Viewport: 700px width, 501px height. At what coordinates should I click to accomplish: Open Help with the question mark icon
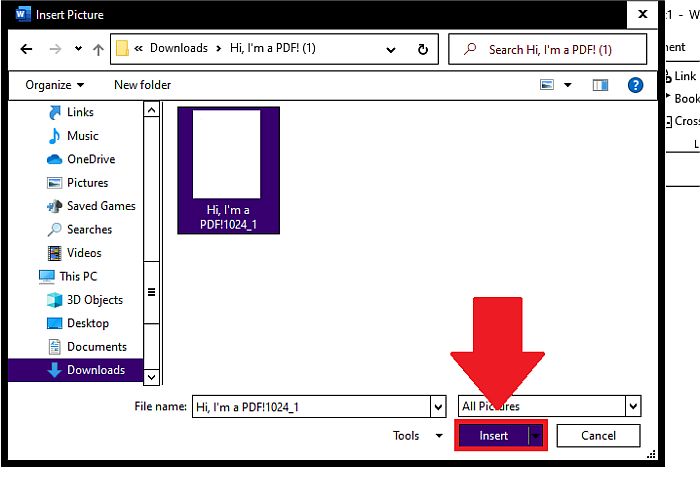[x=635, y=85]
